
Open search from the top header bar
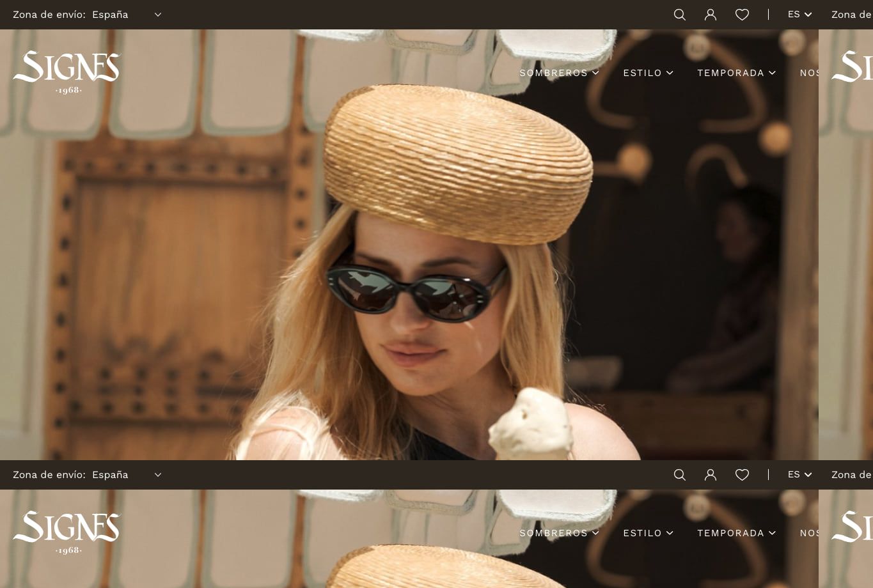680,15
